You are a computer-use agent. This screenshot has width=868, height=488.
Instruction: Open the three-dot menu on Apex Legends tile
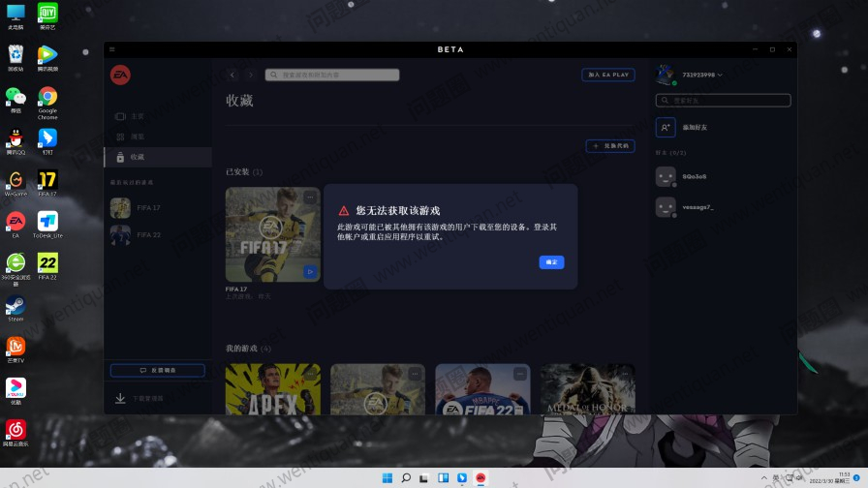click(x=310, y=373)
